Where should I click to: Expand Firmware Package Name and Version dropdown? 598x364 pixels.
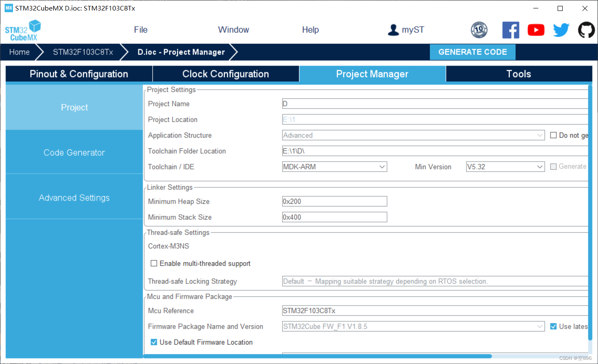point(413,327)
